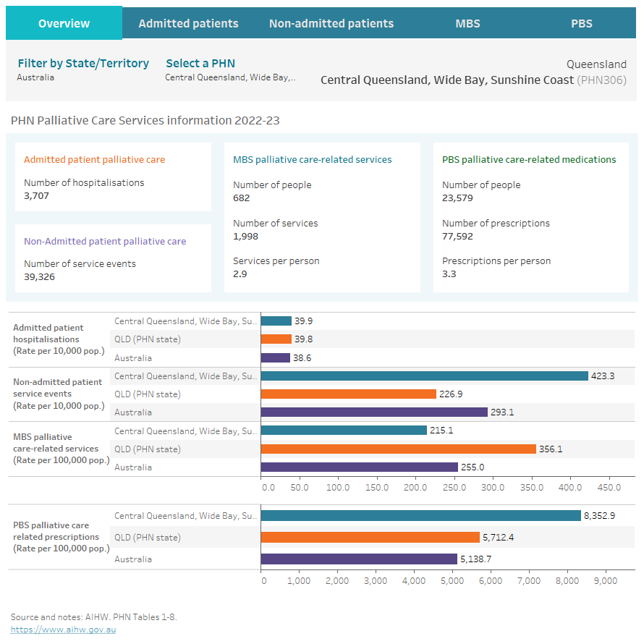Click the Overview tab

click(64, 24)
